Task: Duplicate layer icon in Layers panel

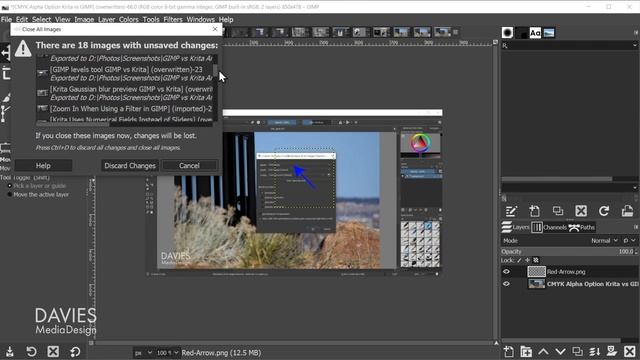Action: [x=578, y=351]
